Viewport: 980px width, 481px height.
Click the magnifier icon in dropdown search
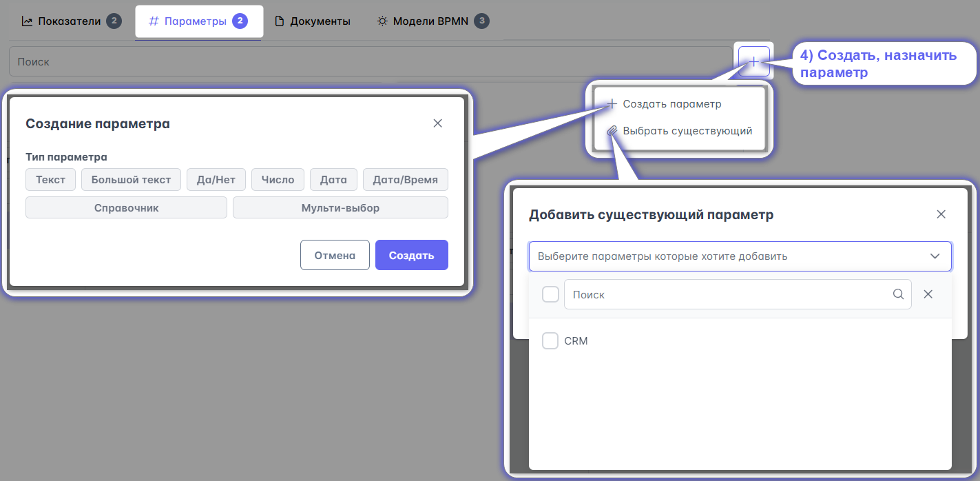(898, 294)
